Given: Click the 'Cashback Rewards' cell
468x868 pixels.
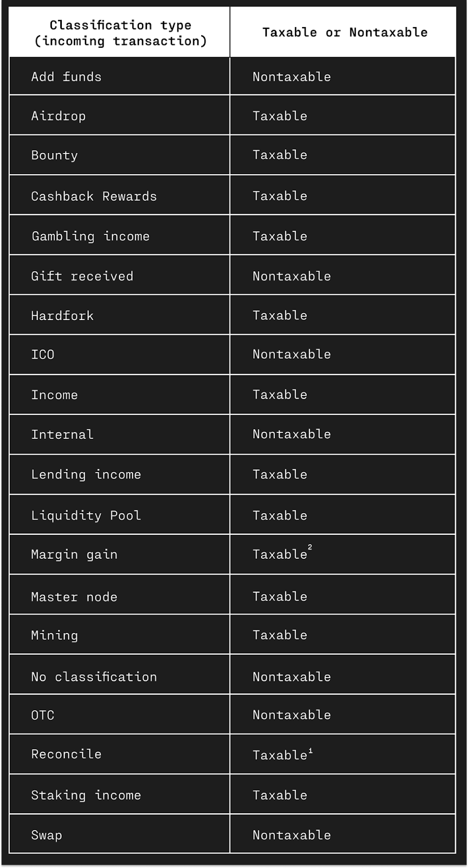Looking at the screenshot, I should click(x=120, y=196).
